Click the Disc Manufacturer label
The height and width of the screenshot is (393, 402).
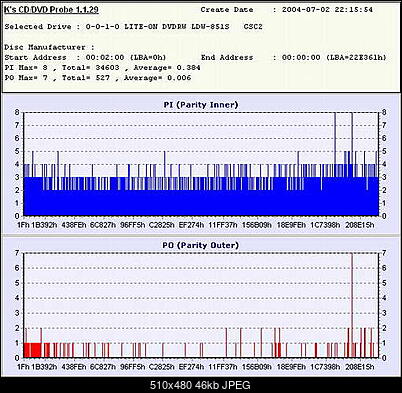pos(49,47)
